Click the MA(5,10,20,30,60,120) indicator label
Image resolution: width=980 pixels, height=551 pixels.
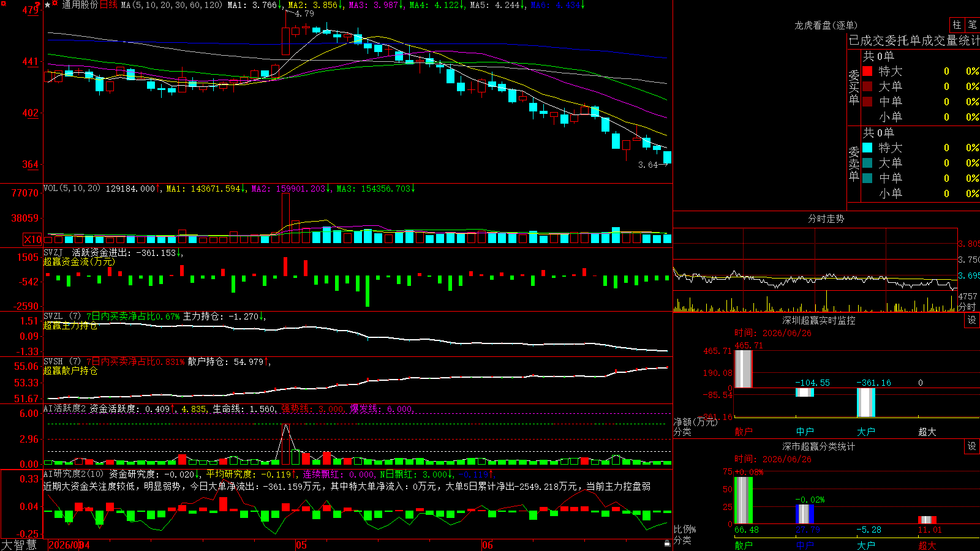point(172,5)
